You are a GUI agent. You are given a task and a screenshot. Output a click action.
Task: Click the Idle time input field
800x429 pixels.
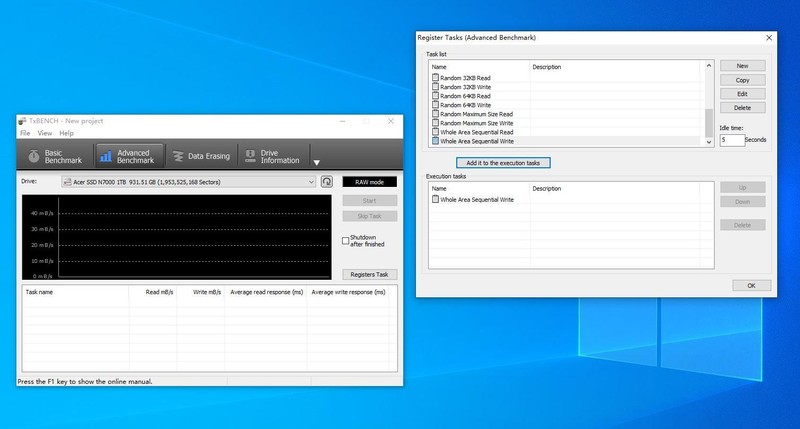(731, 140)
